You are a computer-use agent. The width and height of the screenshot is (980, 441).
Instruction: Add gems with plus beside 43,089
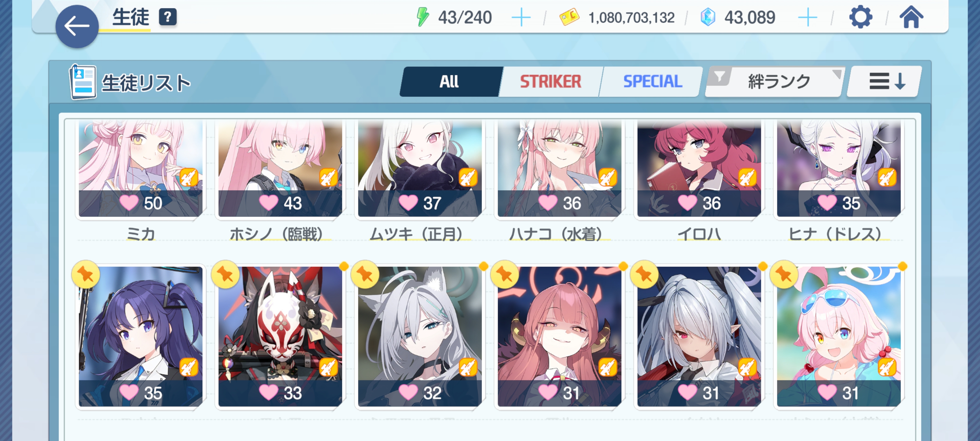[x=807, y=17]
